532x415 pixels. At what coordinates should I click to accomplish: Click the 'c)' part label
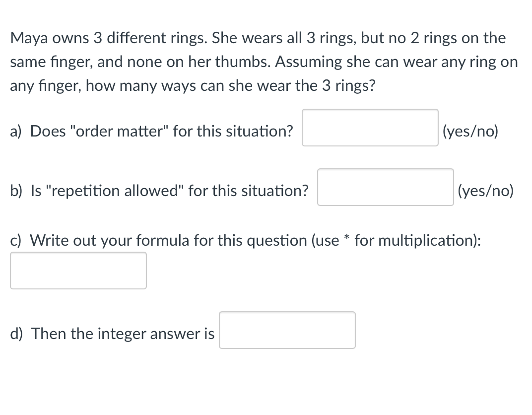[15, 241]
